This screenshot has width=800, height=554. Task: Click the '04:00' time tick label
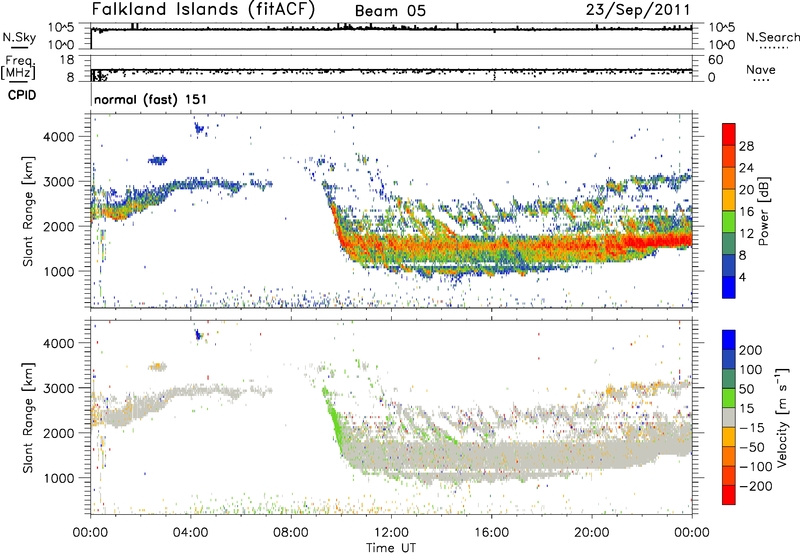190,533
